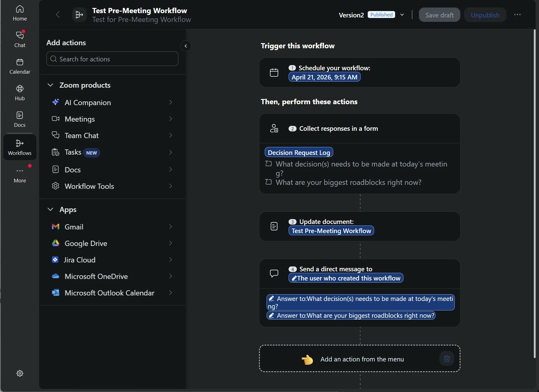Click the Search for actions field
The height and width of the screenshot is (392, 539).
pyautogui.click(x=112, y=59)
